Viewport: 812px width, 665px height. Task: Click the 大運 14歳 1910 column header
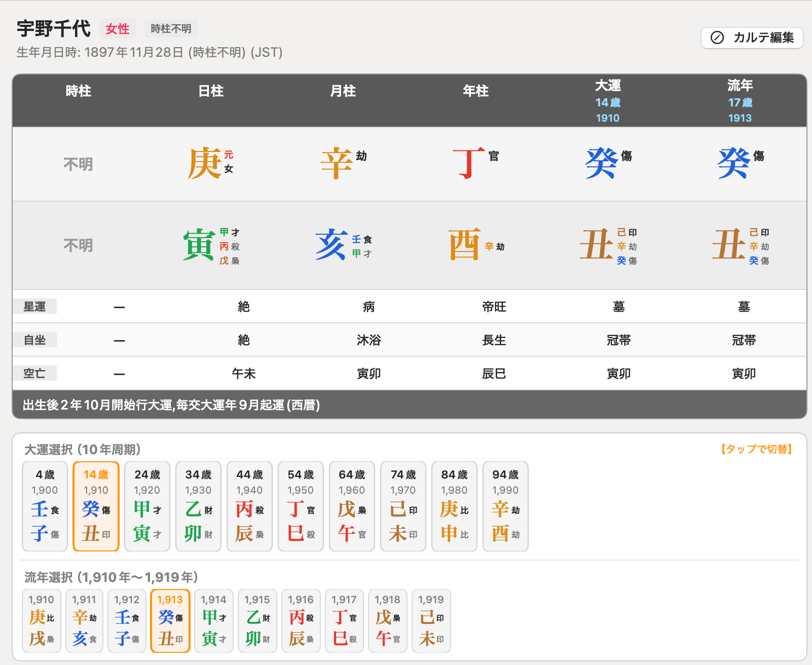(608, 101)
